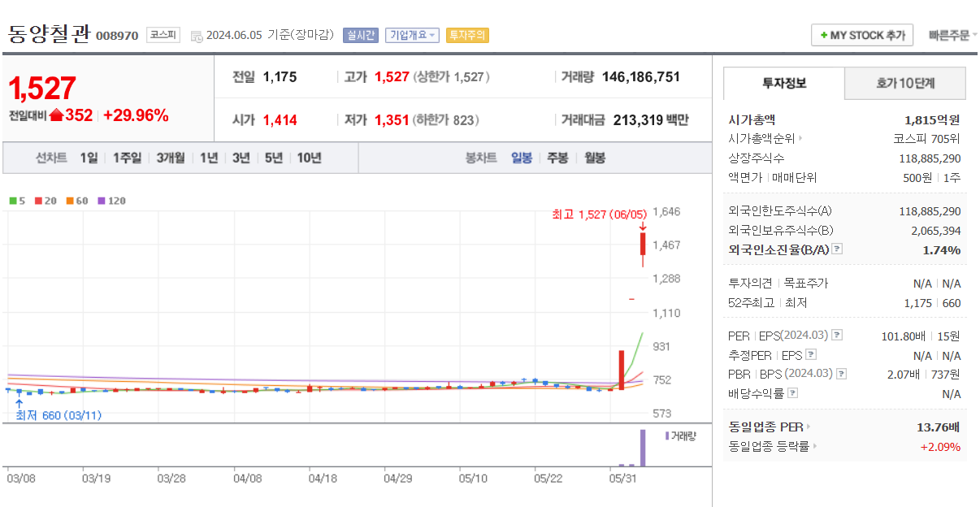
Task: Switch to 주봉 candlestick chart
Action: point(557,158)
